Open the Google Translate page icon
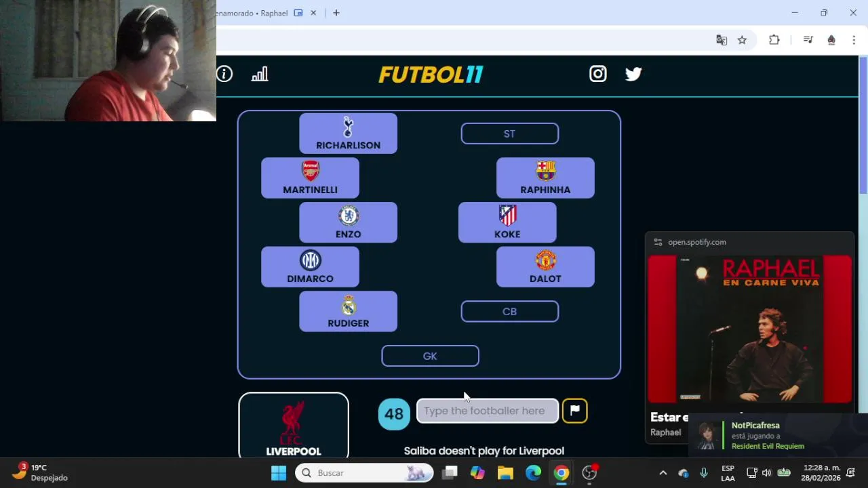868x488 pixels. click(x=722, y=40)
